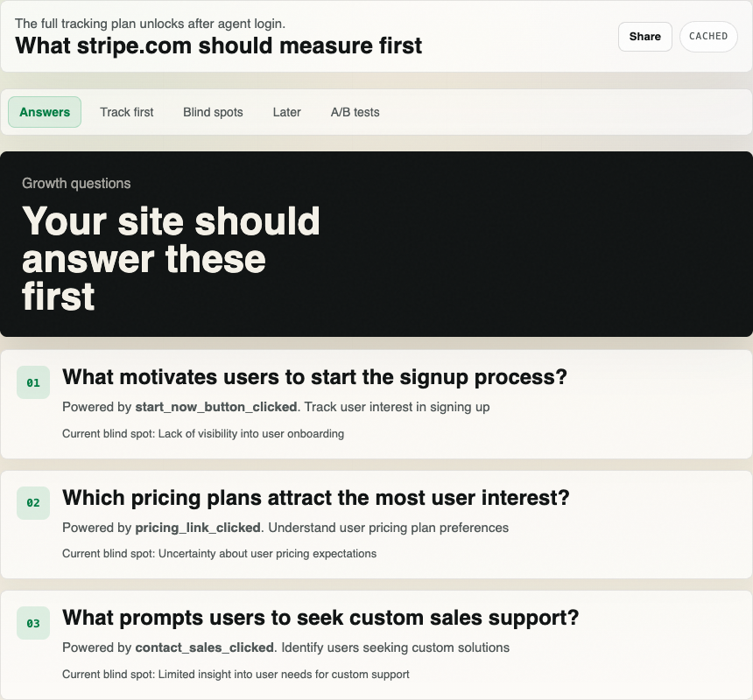Select the 01 badge next to the signup question
Viewport: 753px width, 700px height.
click(x=33, y=382)
